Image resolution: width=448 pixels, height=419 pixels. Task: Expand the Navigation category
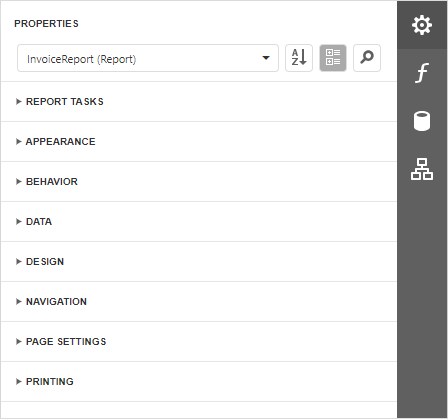tap(199, 302)
